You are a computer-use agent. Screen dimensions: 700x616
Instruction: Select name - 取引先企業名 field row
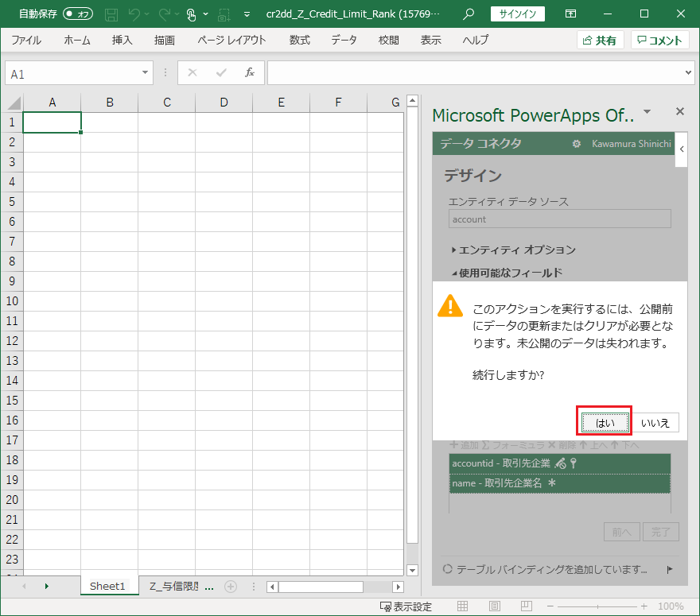point(560,483)
